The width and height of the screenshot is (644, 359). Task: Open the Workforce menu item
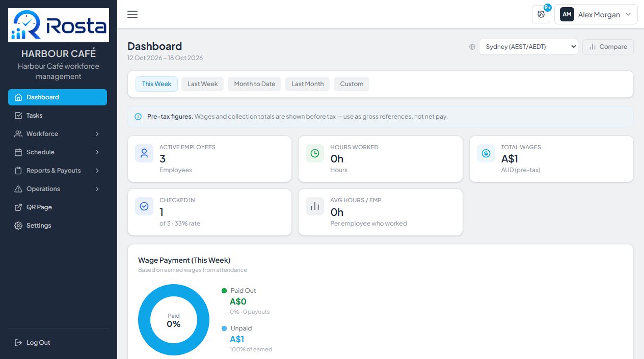pos(58,134)
